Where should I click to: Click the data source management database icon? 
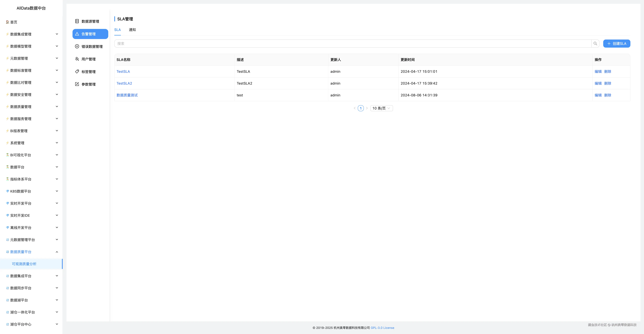coord(77,21)
